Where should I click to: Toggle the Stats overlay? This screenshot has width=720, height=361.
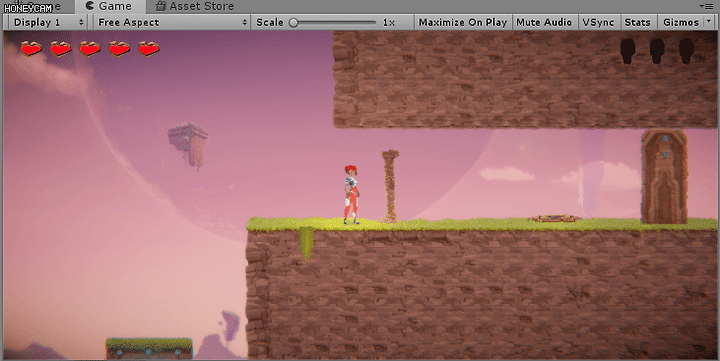637,22
